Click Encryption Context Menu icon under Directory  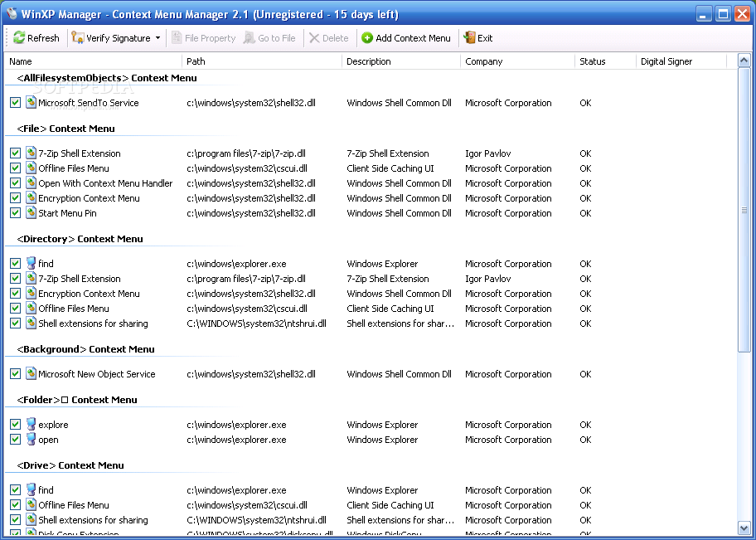tap(31, 293)
